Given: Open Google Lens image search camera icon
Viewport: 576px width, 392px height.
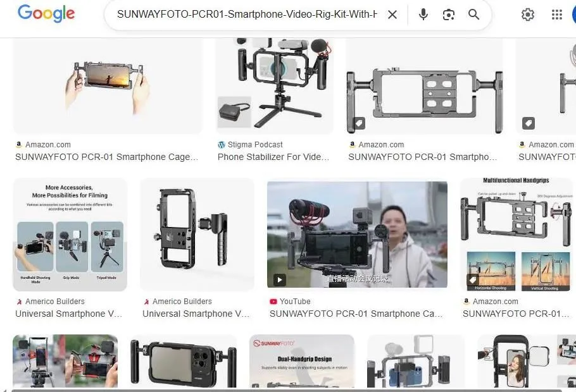Looking at the screenshot, I should coord(449,15).
